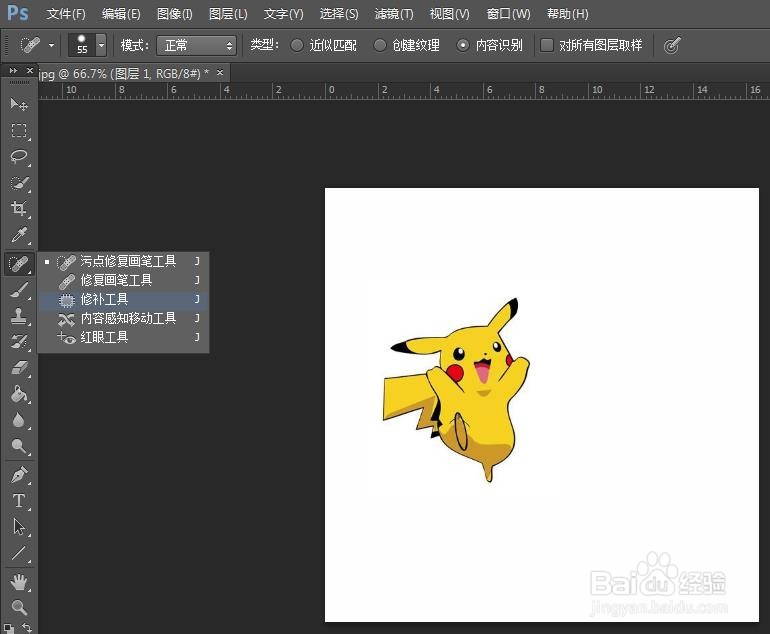Open the 图像(I) menu
Viewport: 770px width, 634px height.
174,14
